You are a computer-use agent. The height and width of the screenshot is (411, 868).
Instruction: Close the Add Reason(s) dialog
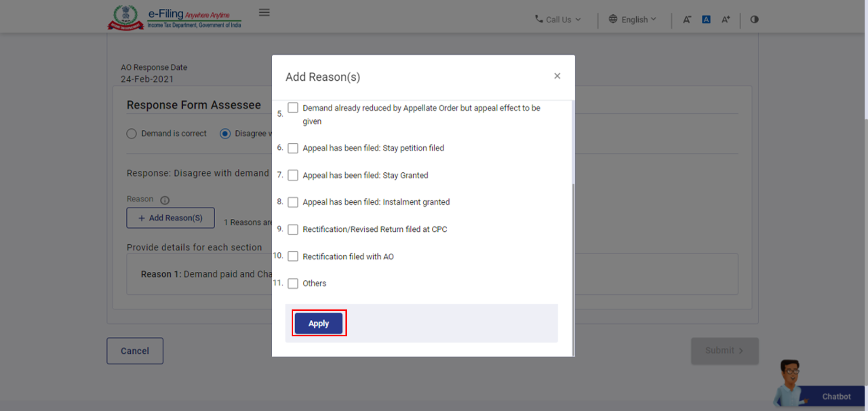coord(557,76)
